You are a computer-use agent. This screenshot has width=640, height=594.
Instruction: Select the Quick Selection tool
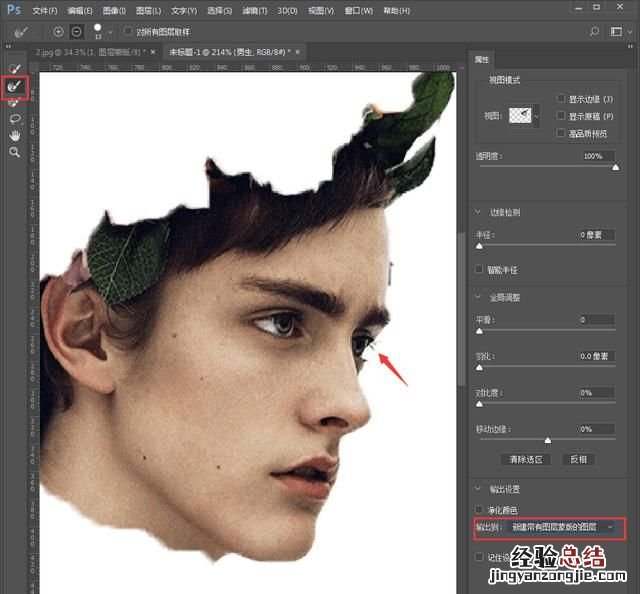[x=14, y=69]
